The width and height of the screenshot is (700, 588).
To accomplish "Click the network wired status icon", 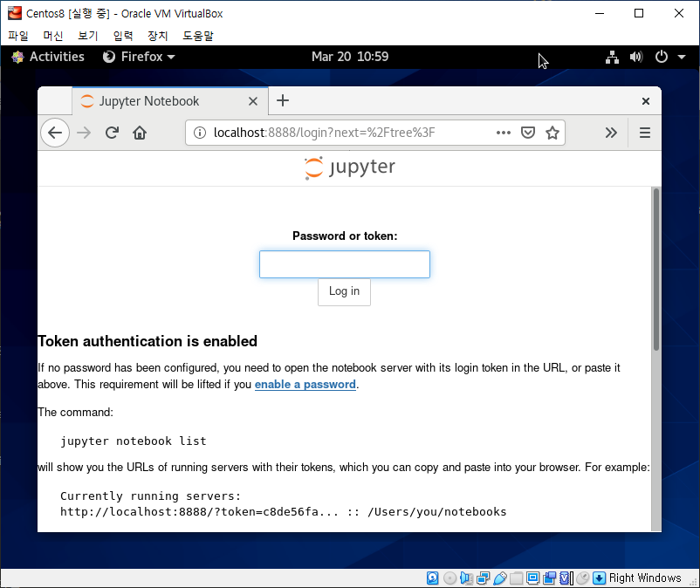I will click(x=612, y=57).
